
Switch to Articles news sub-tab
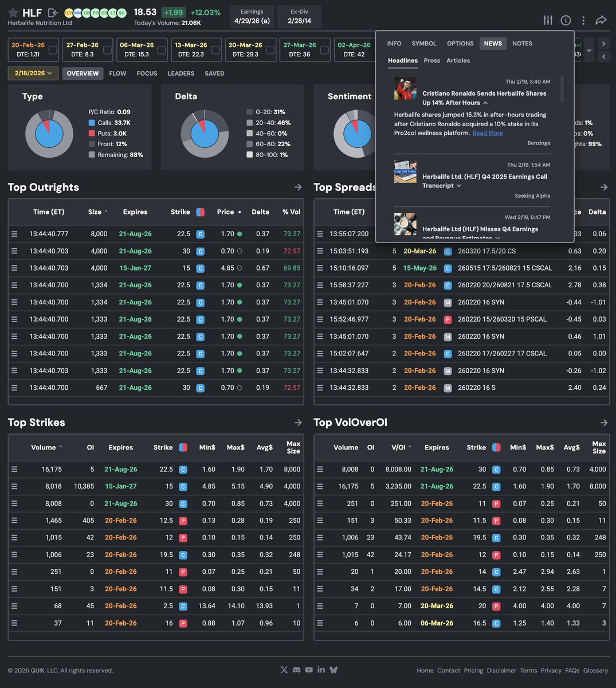point(458,60)
